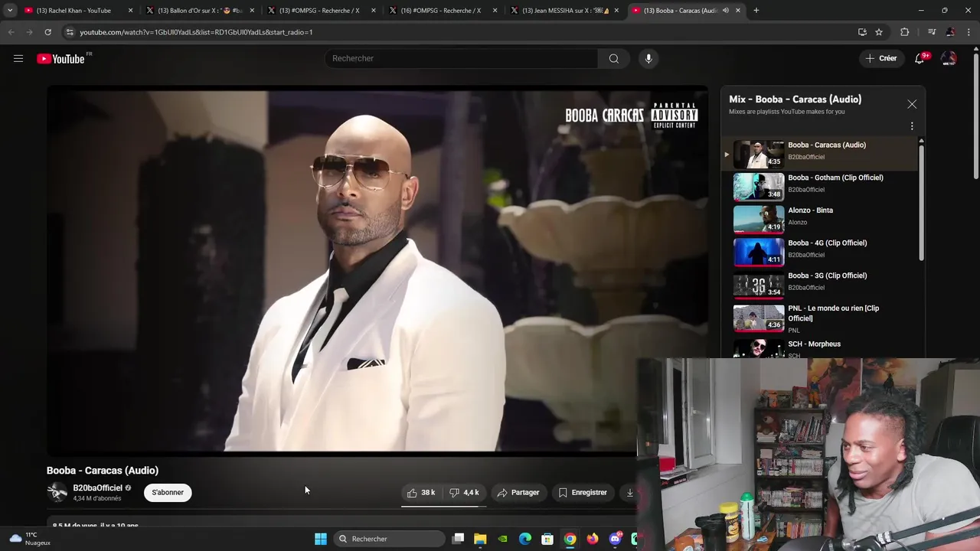Open the Windows Start menu

pos(321,539)
